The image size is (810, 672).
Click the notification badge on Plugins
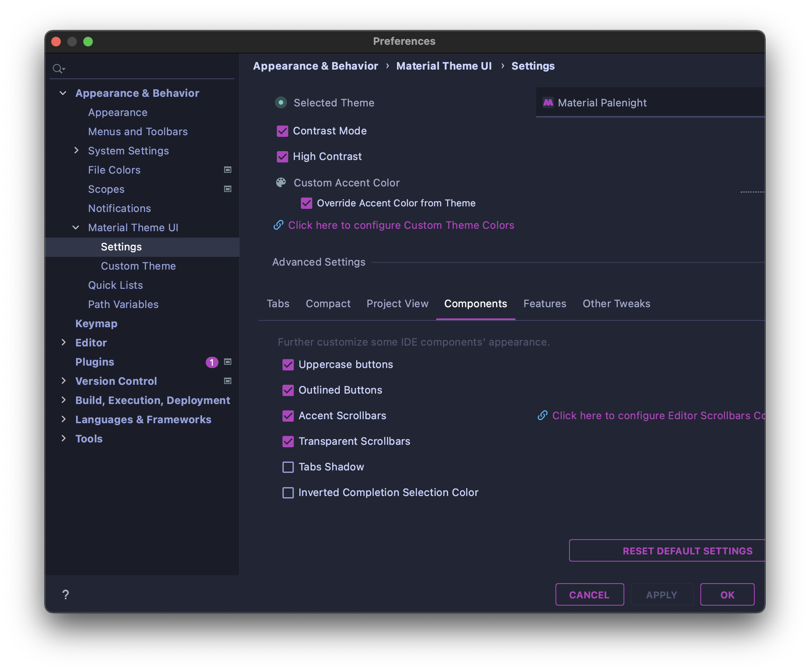coord(212,362)
